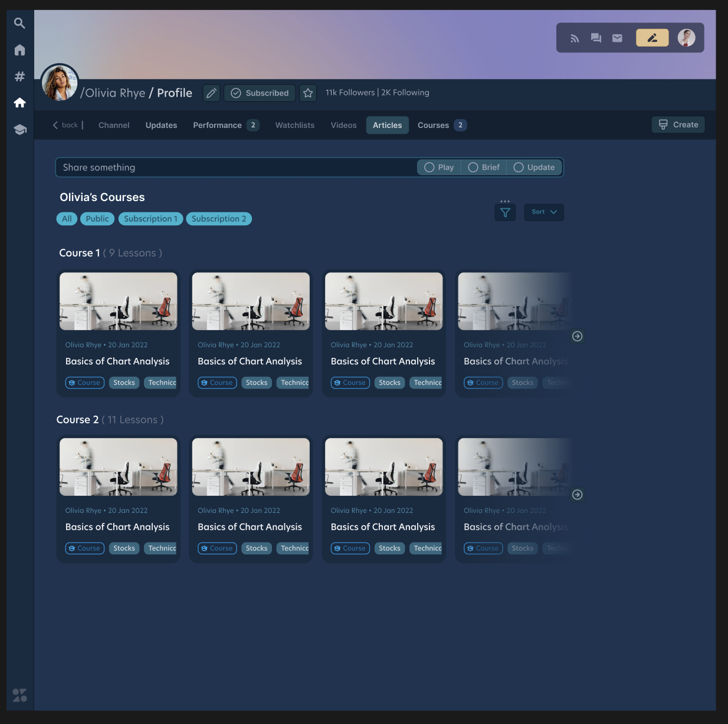728x724 pixels.
Task: Toggle the Subscribed button
Action: pyautogui.click(x=260, y=93)
